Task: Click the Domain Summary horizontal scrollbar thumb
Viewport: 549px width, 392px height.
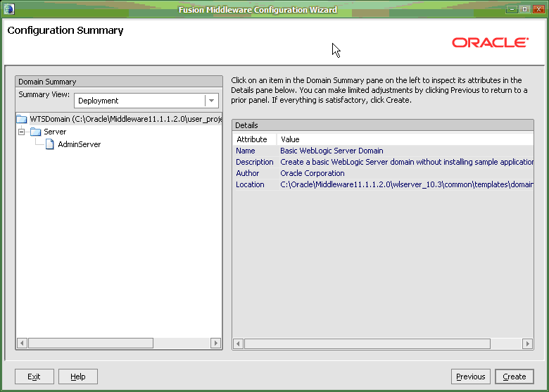Action: pos(91,343)
